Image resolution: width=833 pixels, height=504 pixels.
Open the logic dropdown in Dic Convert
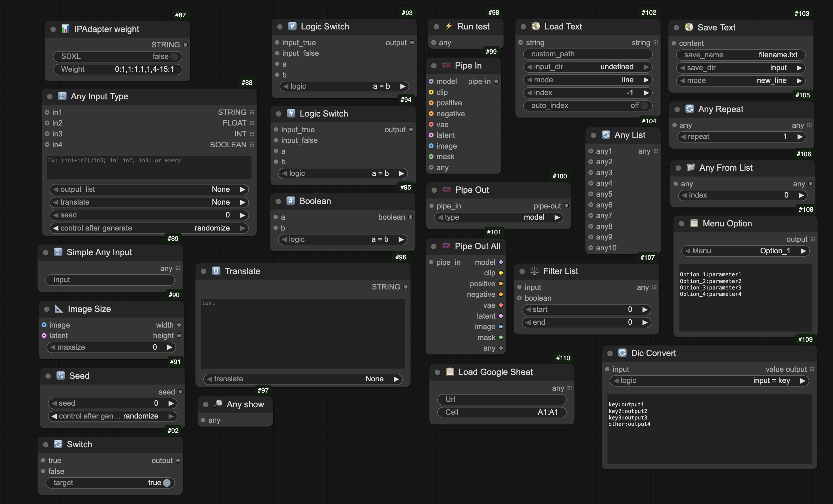point(709,381)
